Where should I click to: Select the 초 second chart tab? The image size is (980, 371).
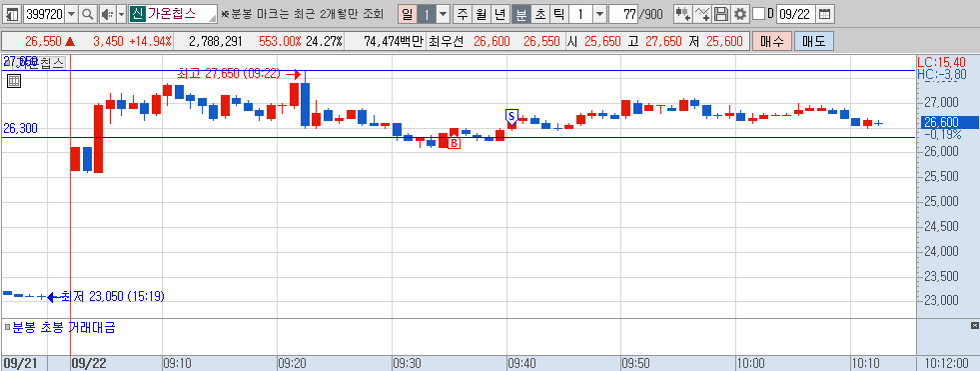click(x=539, y=13)
